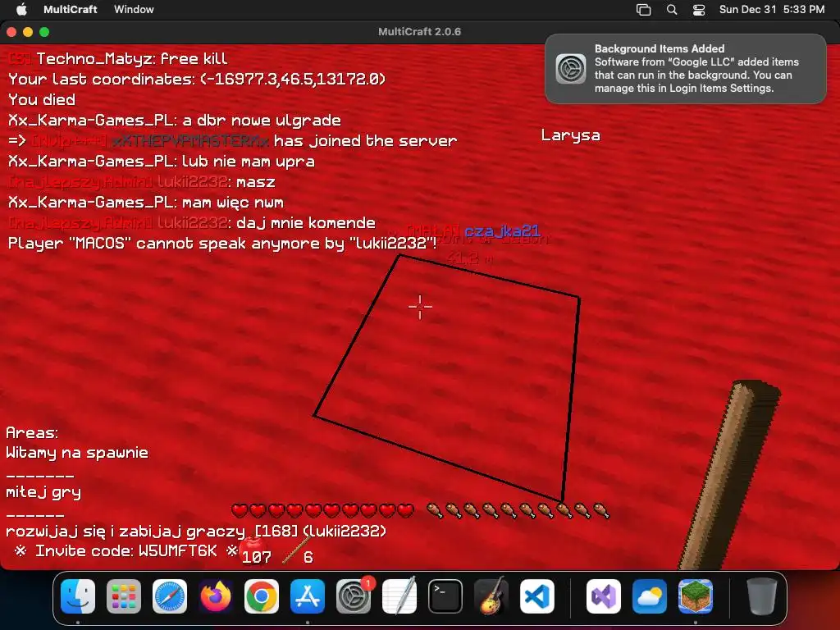Click Techno_Matyz 'free kill' message
Screen dimensions: 840x630
coord(118,59)
